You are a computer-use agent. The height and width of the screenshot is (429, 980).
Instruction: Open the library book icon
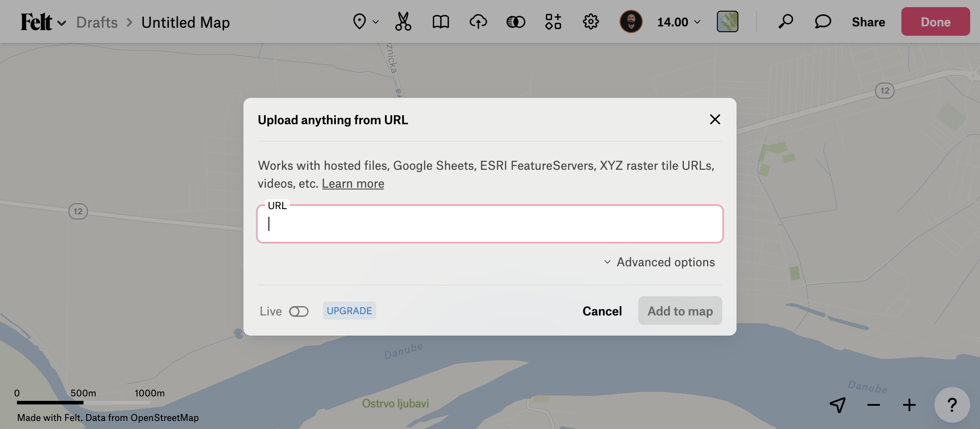pyautogui.click(x=441, y=21)
